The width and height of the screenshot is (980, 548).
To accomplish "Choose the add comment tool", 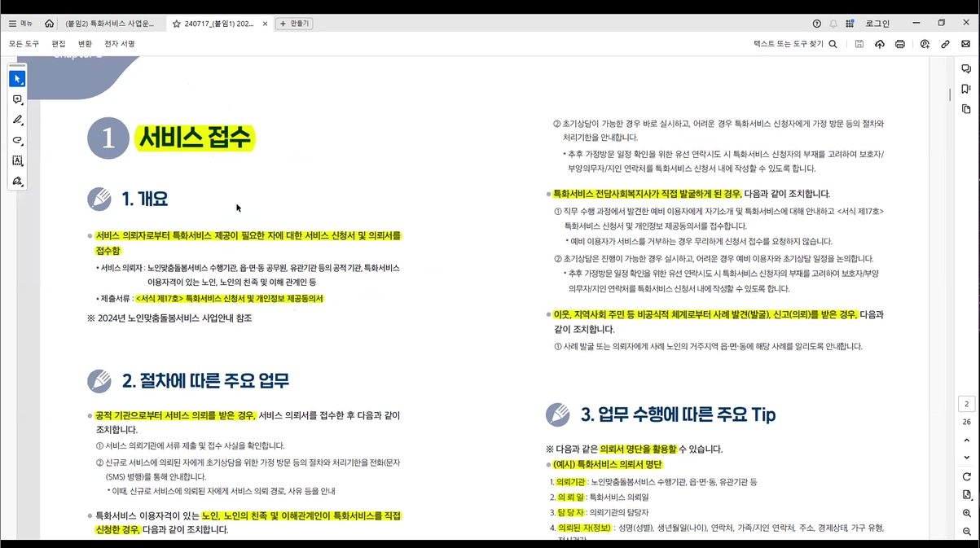I will pyautogui.click(x=17, y=99).
